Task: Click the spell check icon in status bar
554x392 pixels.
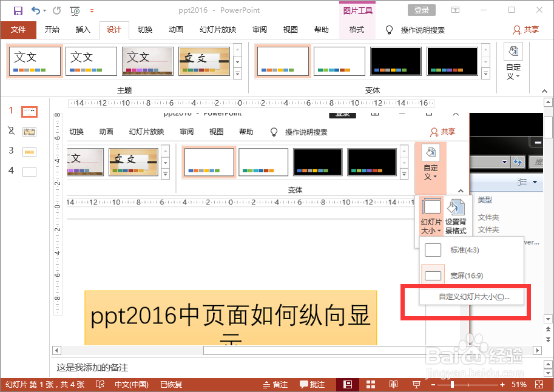Action: (x=100, y=385)
